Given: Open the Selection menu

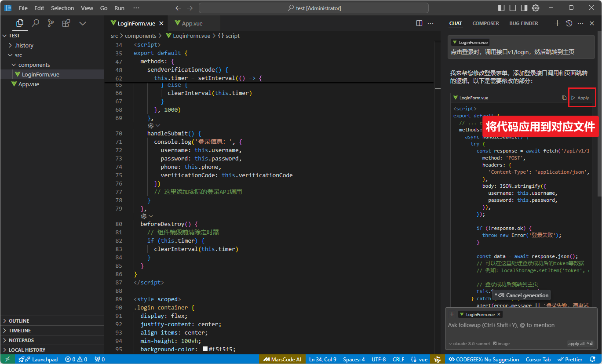Looking at the screenshot, I should (62, 8).
